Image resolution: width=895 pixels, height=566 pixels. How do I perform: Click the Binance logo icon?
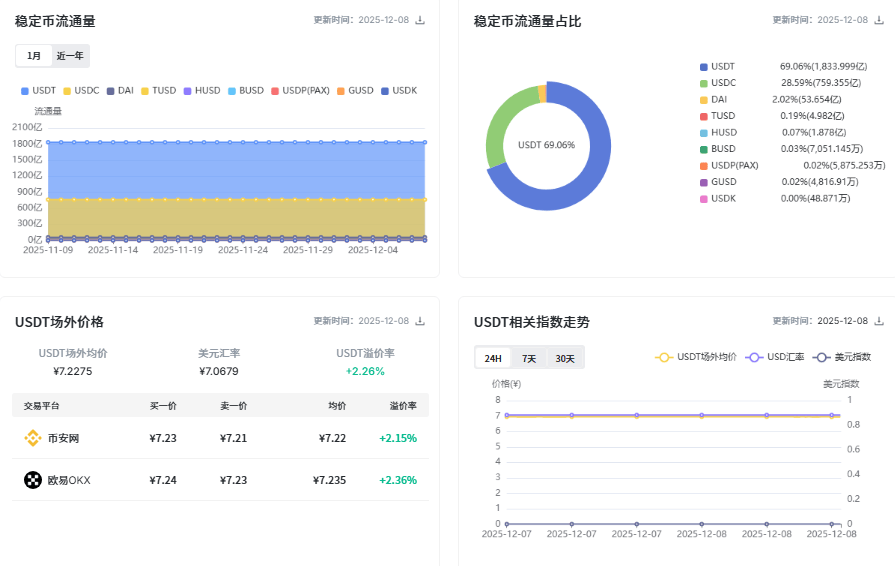coord(33,438)
